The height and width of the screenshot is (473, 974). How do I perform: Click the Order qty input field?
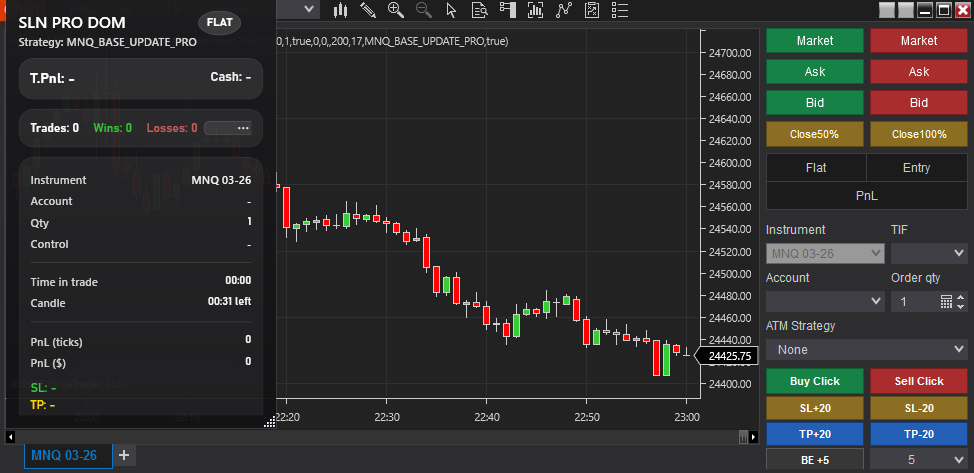point(913,301)
